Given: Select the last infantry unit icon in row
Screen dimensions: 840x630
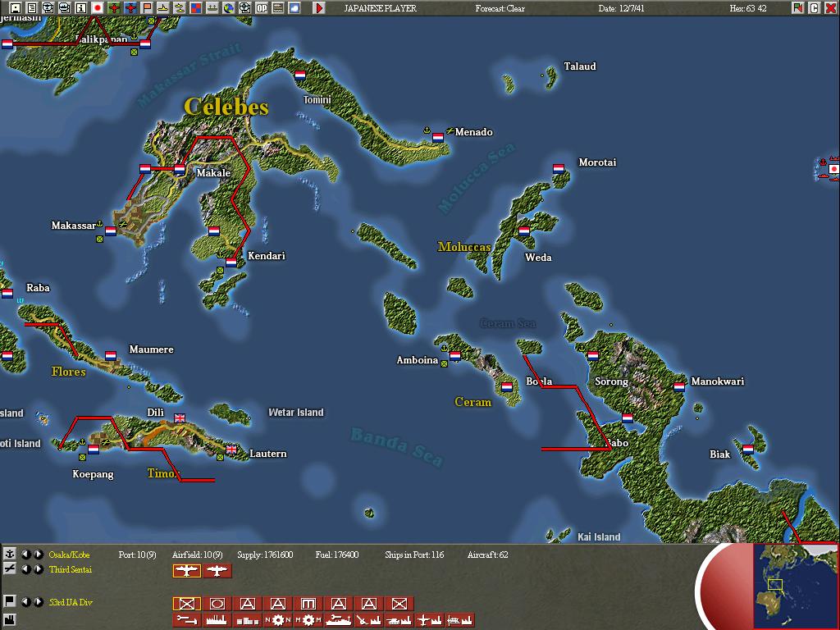Looking at the screenshot, I should [x=399, y=604].
